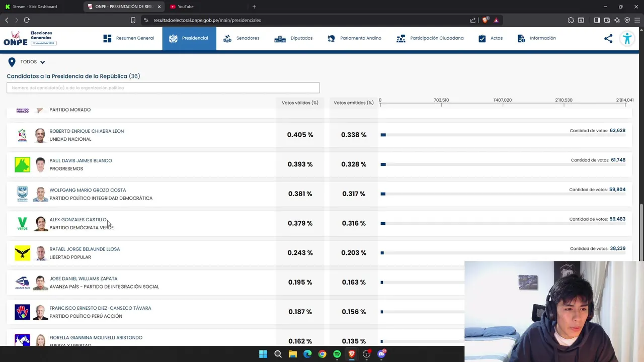Click Francisco Diez-Canseco candidate photo
This screenshot has height=362, width=644.
[x=40, y=312]
